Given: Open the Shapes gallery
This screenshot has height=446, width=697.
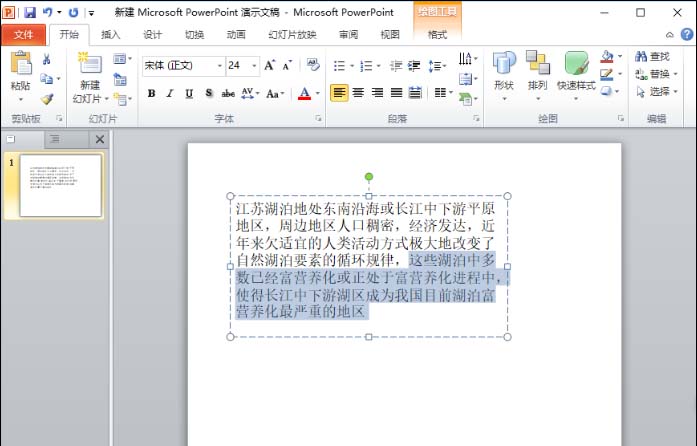Looking at the screenshot, I should [504, 75].
